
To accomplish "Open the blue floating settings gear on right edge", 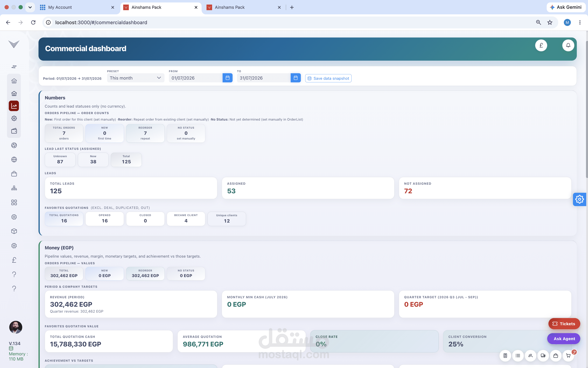I will (x=579, y=199).
